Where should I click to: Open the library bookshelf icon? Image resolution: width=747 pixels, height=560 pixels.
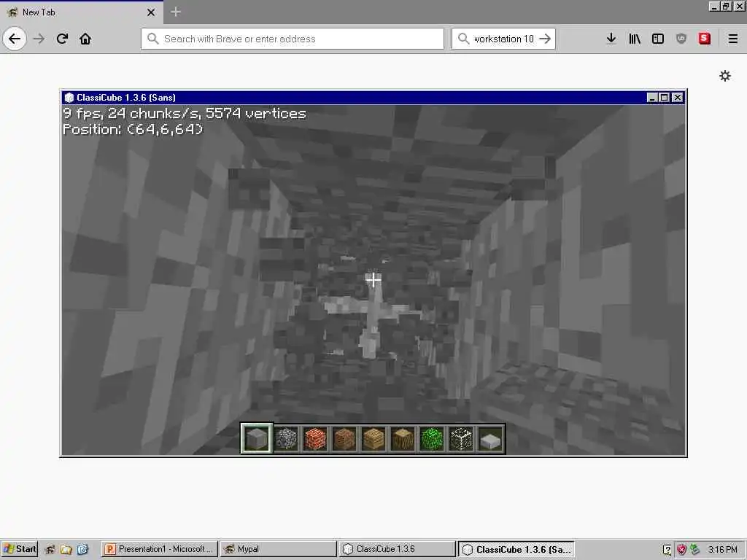point(635,39)
